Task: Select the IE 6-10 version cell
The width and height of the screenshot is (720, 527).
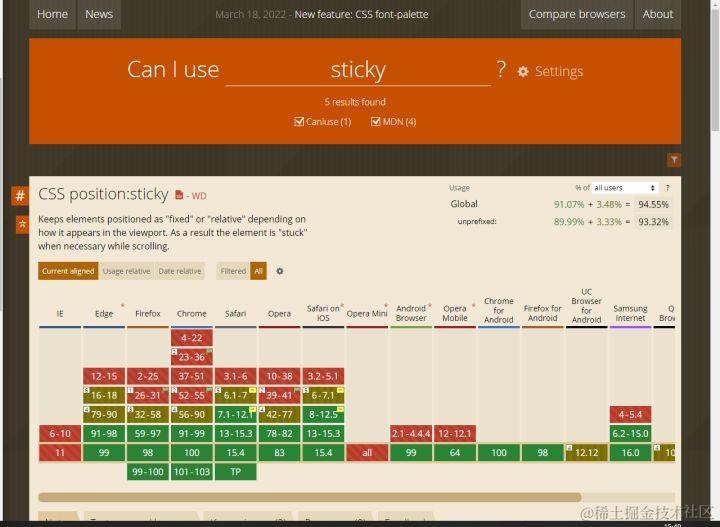Action: [60, 433]
